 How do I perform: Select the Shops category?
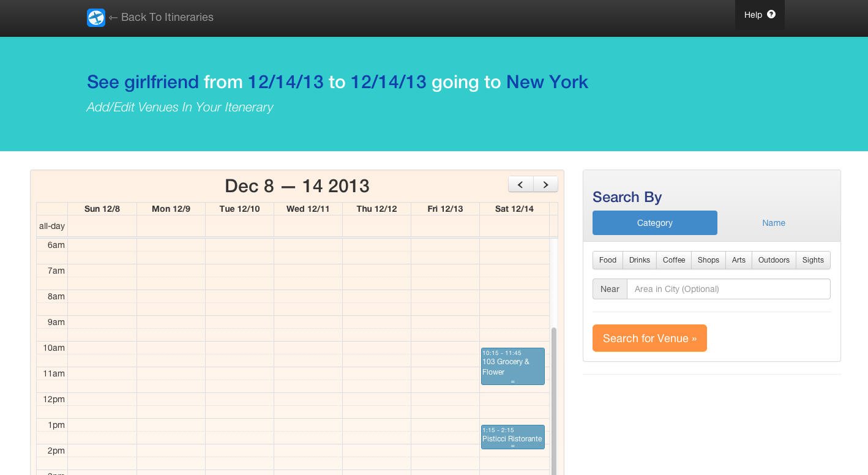[708, 260]
